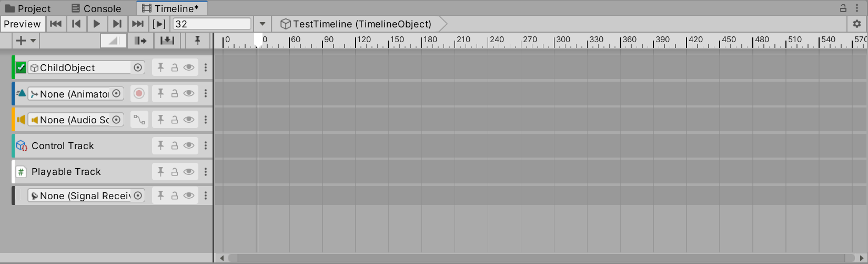The height and width of the screenshot is (264, 868).
Task: Select Mix edit mode icon
Action: pyautogui.click(x=114, y=41)
